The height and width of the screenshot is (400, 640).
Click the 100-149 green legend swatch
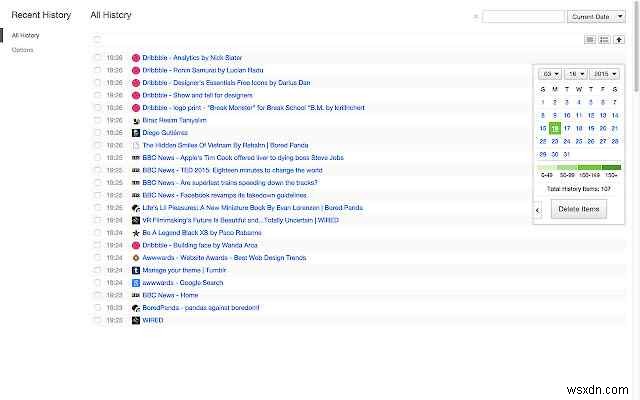[590, 167]
